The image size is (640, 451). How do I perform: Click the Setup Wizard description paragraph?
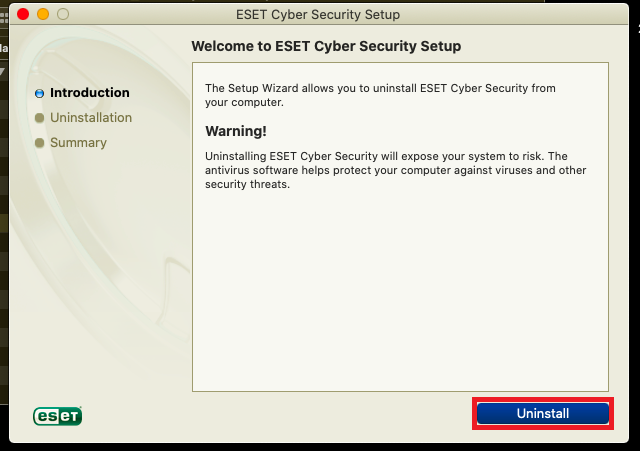click(x=380, y=95)
